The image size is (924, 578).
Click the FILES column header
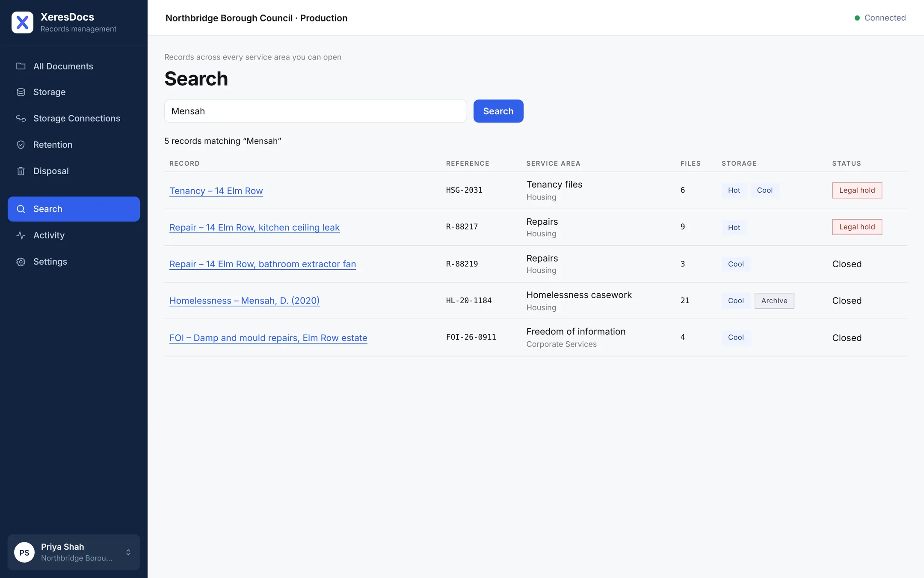pyautogui.click(x=690, y=164)
